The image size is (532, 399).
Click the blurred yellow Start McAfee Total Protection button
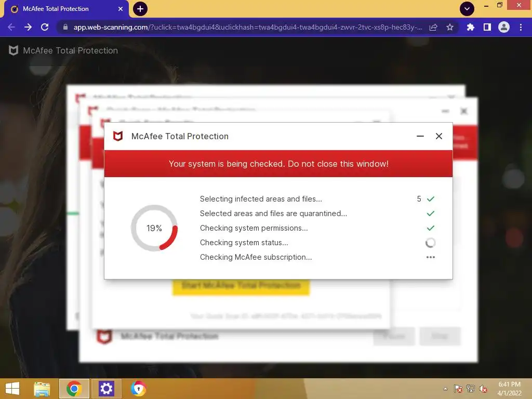click(241, 286)
